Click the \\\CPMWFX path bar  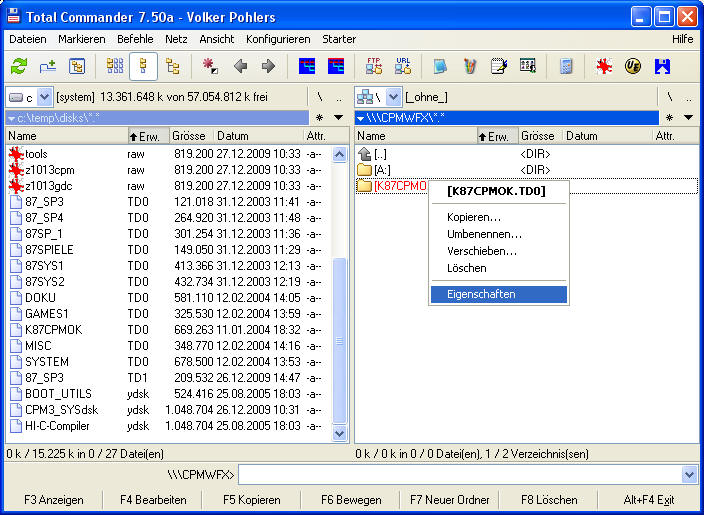click(x=507, y=118)
